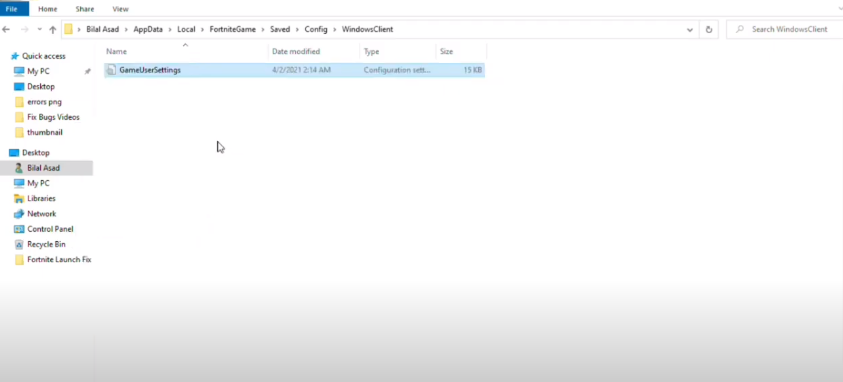
Task: Click the pin icon beside My PC
Action: [x=88, y=71]
